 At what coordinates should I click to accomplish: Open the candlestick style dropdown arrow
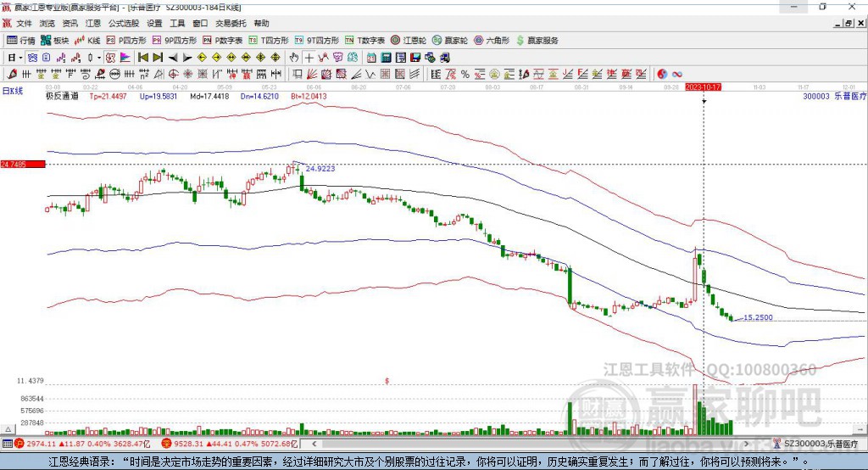coord(99,58)
